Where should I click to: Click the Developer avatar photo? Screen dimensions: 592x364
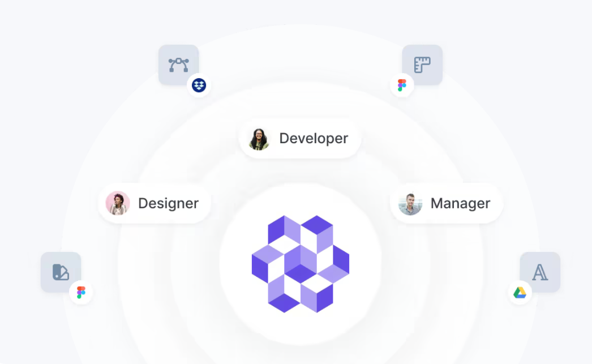pyautogui.click(x=259, y=138)
